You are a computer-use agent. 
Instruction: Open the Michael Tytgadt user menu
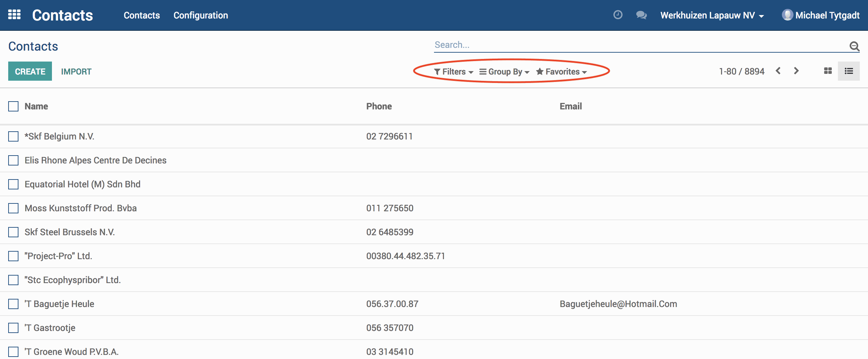[x=821, y=15]
